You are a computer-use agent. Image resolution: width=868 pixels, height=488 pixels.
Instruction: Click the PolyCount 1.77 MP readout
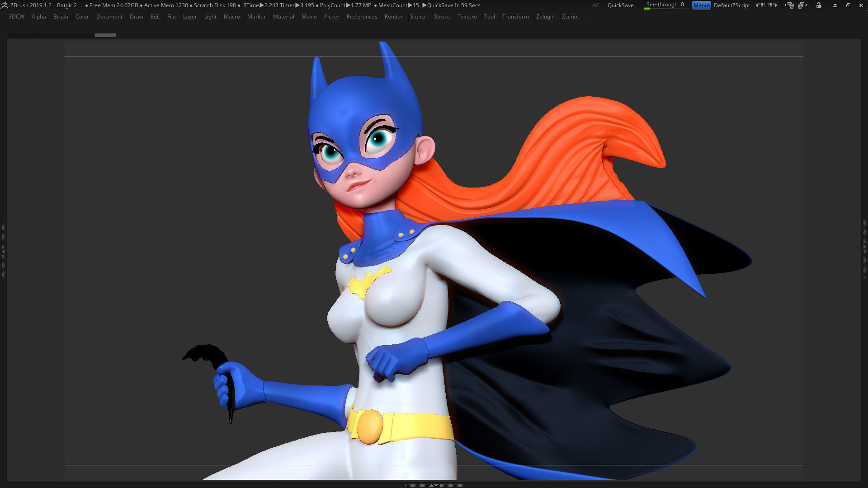(x=345, y=5)
